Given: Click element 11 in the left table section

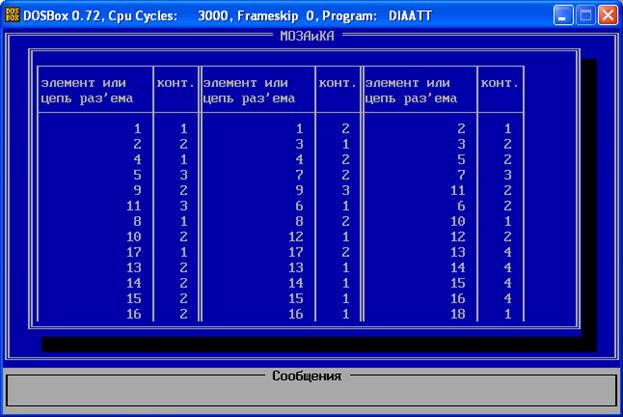Looking at the screenshot, I should [135, 206].
